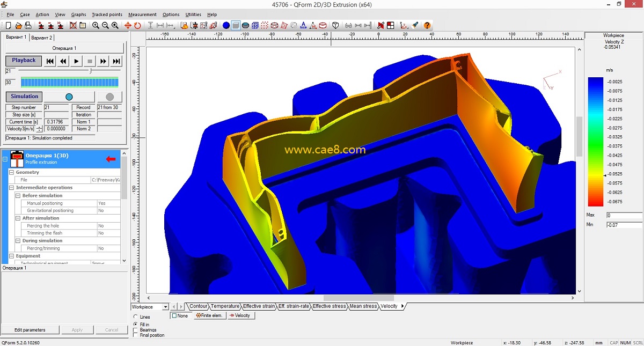Screen dimensions: 644x346
Task: Toggle the None display button
Action: (181, 315)
